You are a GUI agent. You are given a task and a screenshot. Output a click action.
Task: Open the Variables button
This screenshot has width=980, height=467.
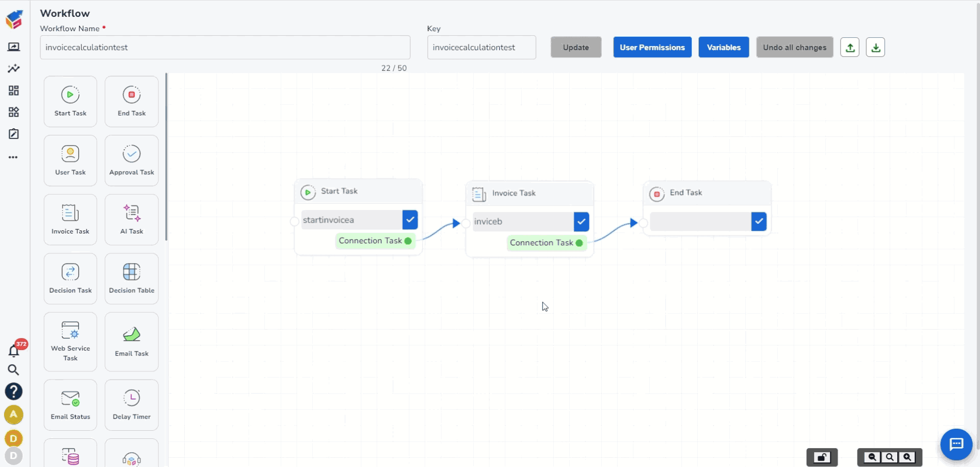[x=723, y=48]
